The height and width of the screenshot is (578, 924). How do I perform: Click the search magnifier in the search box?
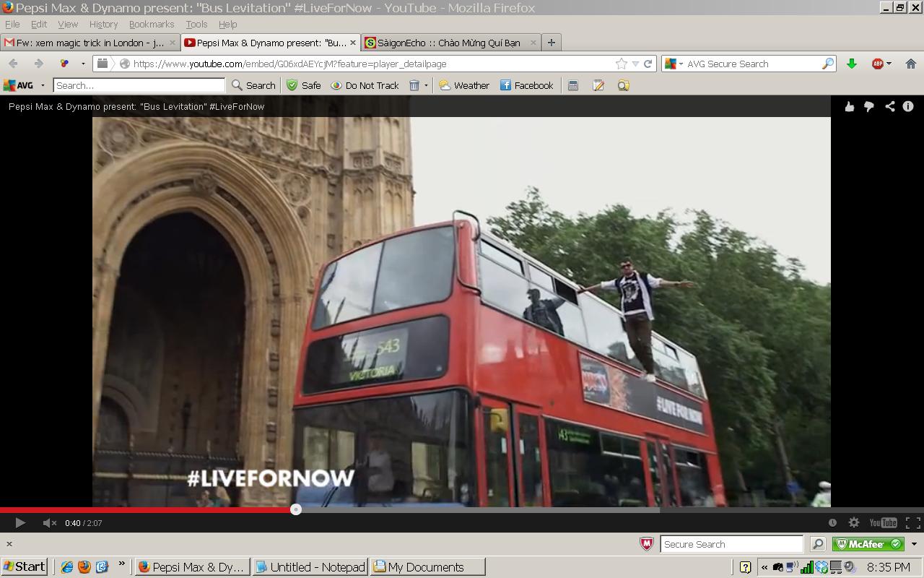pos(827,64)
